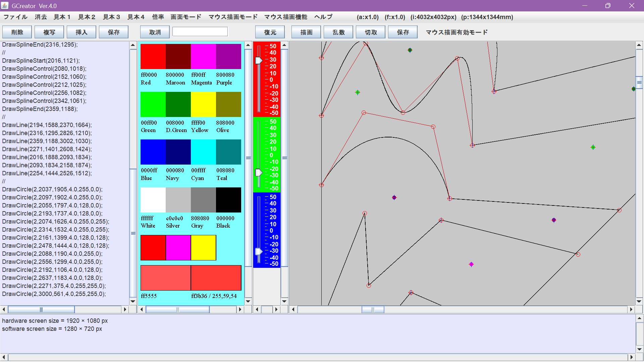Pick the Teal 008080 color swatch

(x=228, y=152)
